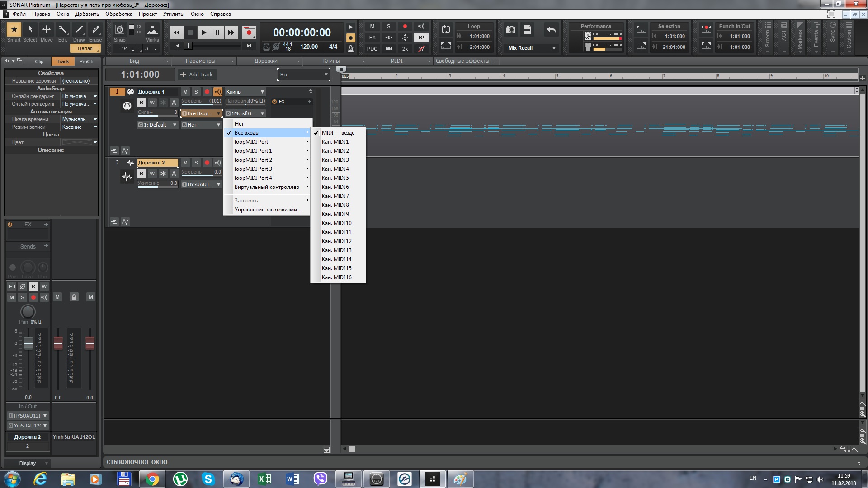Mute Дорожка 1 track
The height and width of the screenshot is (488, 868).
point(185,92)
